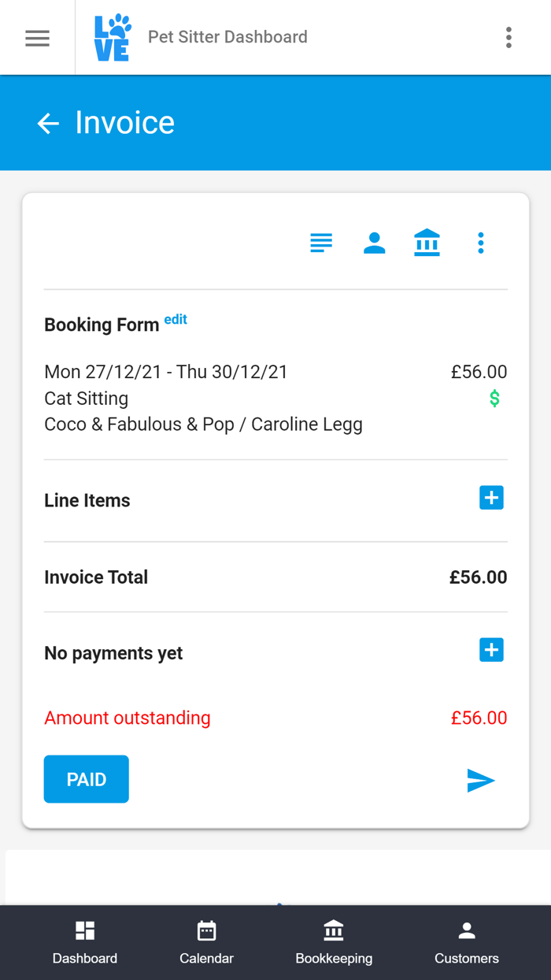This screenshot has width=551, height=980.
Task: Open the Calendar from the bottom navigation
Action: tap(206, 942)
